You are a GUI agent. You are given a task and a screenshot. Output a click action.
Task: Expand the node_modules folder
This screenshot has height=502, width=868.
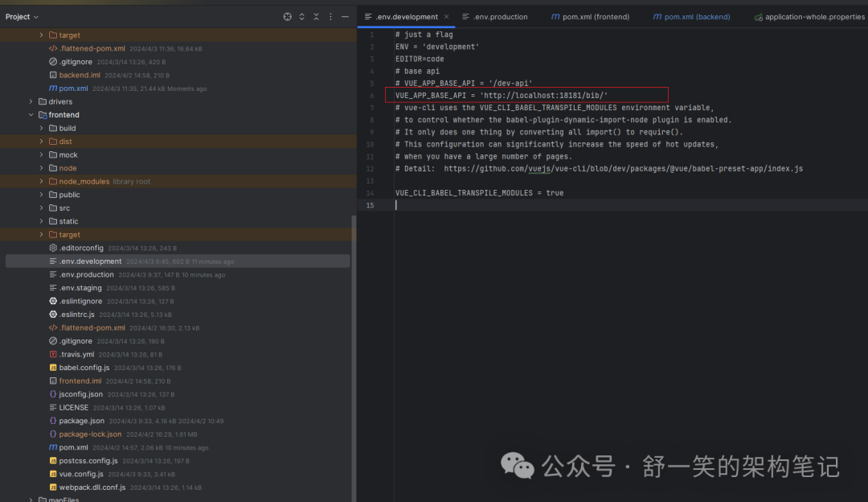(41, 181)
